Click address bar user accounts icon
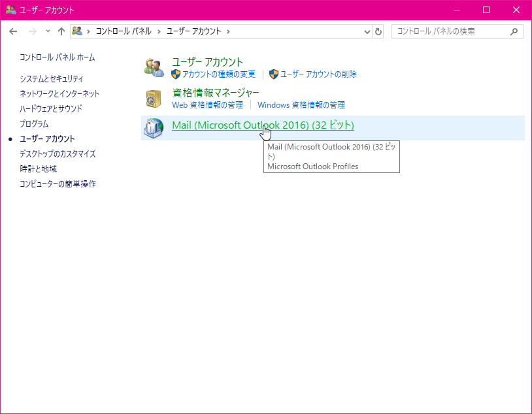Image resolution: width=532 pixels, height=414 pixels. click(77, 31)
